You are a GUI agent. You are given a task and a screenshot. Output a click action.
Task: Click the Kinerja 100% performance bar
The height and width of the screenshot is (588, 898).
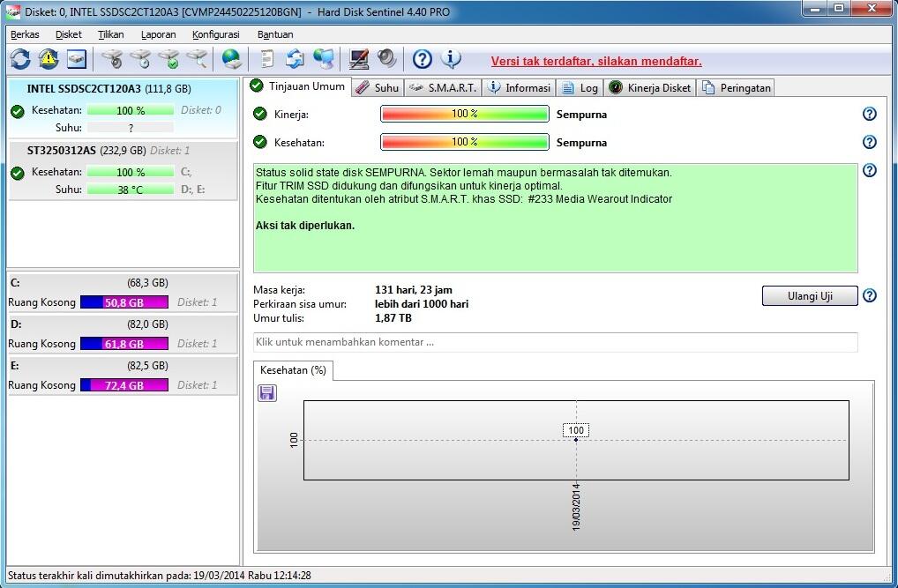pyautogui.click(x=465, y=114)
